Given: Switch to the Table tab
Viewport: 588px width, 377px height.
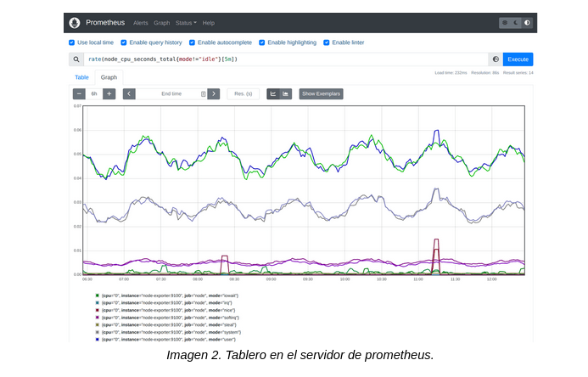Looking at the screenshot, I should tap(81, 77).
